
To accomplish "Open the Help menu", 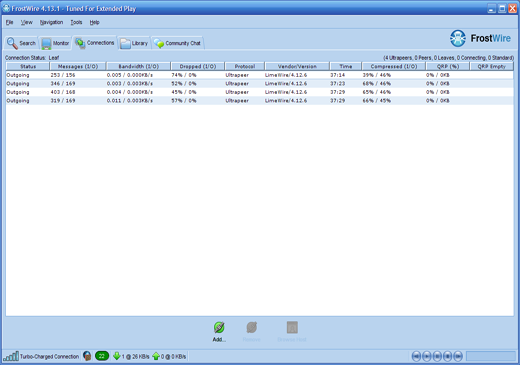I will 94,22.
